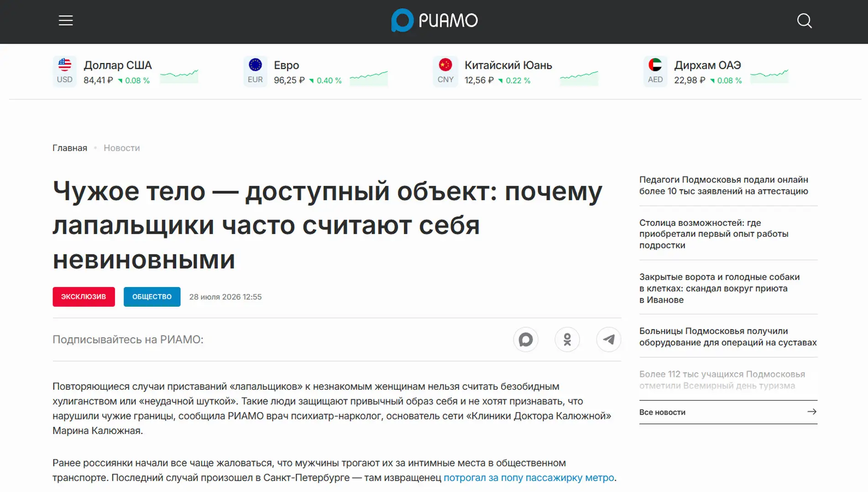Open the chat messenger subscribe icon
The width and height of the screenshot is (868, 492).
(526, 340)
